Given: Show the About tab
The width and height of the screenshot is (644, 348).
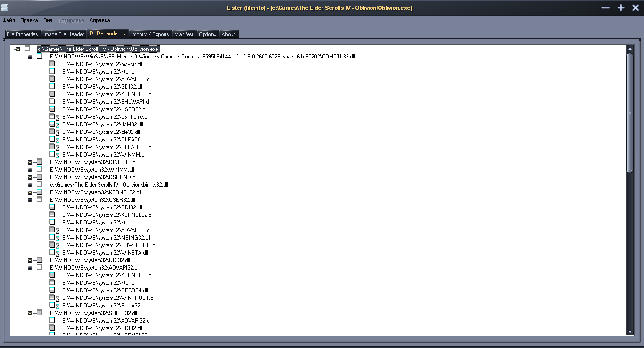Looking at the screenshot, I should point(228,34).
